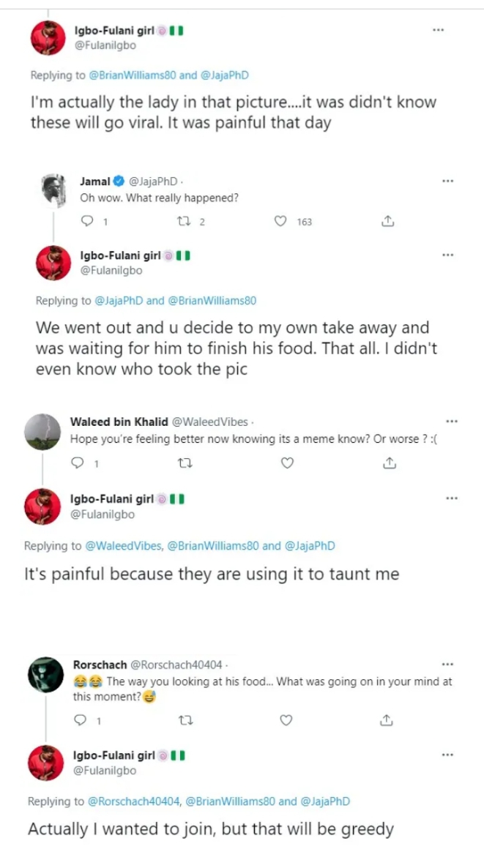
Task: Retweet Jamal's 'Oh wow' tweet
Action: (x=185, y=221)
